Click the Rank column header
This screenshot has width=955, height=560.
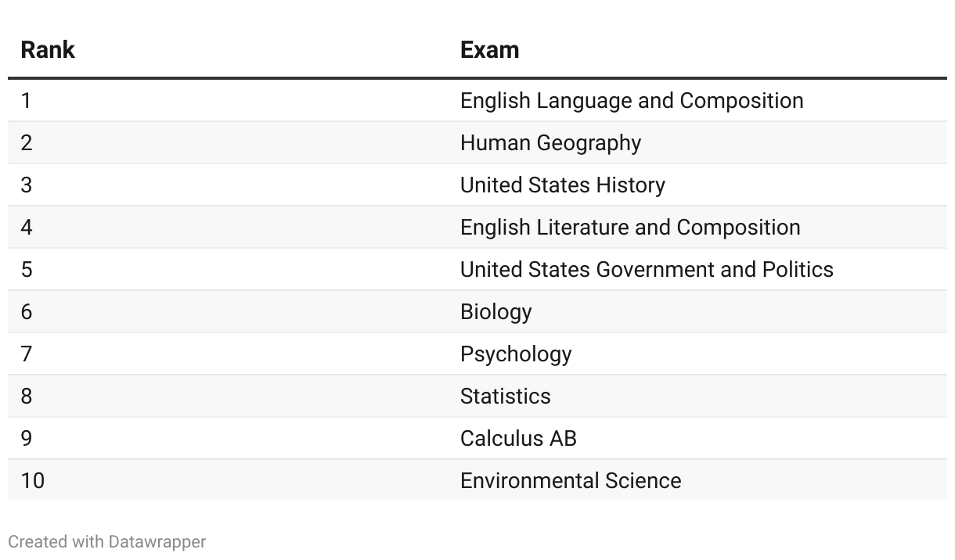pos(48,49)
